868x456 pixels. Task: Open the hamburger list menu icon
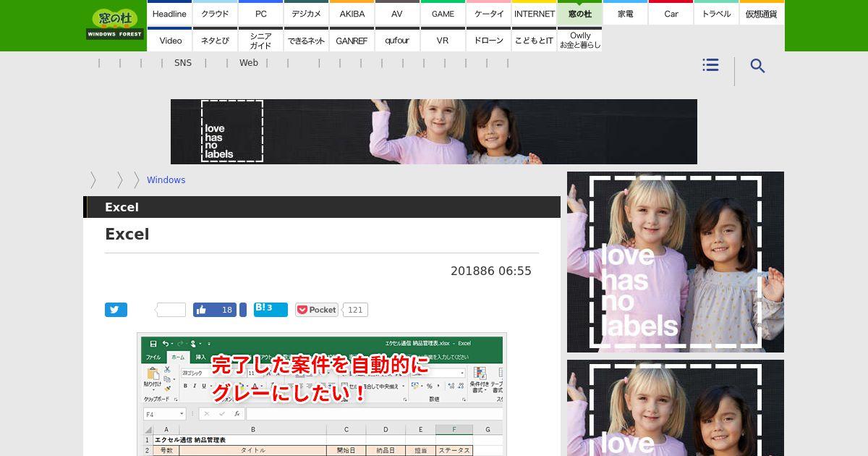(710, 65)
